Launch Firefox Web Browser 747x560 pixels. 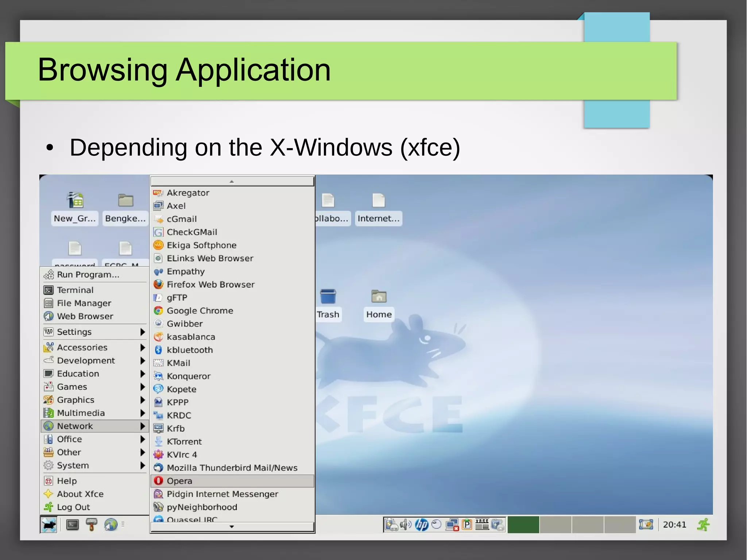[232, 285]
